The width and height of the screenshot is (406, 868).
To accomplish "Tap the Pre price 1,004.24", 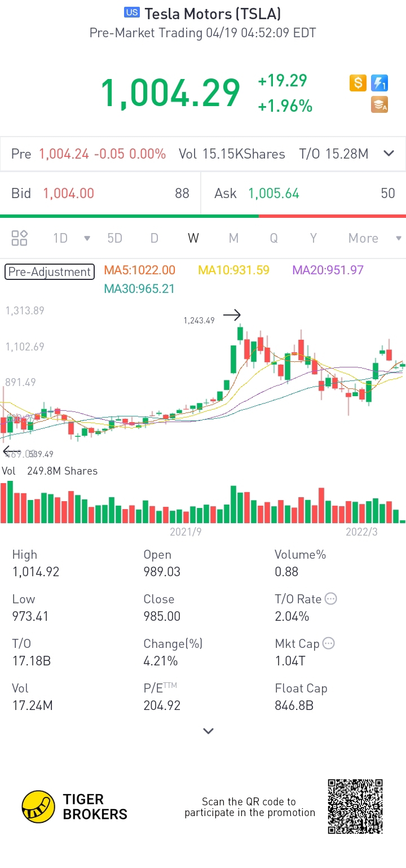I will [x=64, y=154].
